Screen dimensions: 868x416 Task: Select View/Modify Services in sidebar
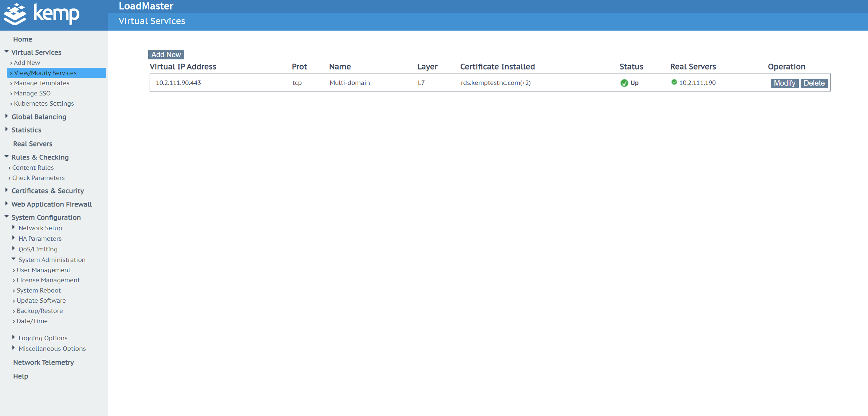[x=56, y=73]
